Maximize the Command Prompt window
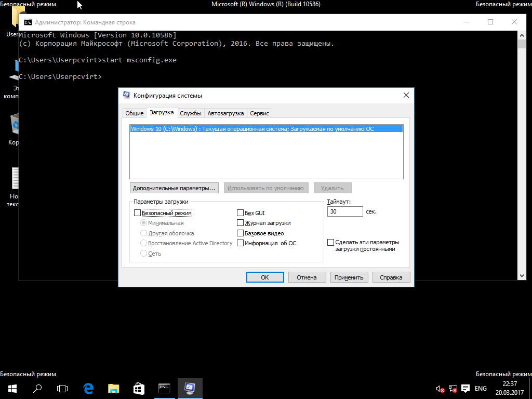 tap(490, 22)
